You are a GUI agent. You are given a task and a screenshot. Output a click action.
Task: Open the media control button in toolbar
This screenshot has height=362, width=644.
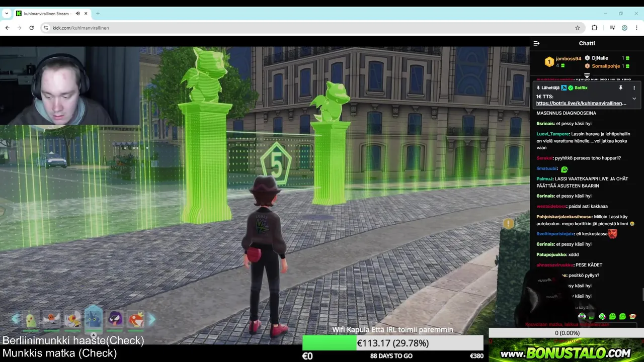(612, 28)
